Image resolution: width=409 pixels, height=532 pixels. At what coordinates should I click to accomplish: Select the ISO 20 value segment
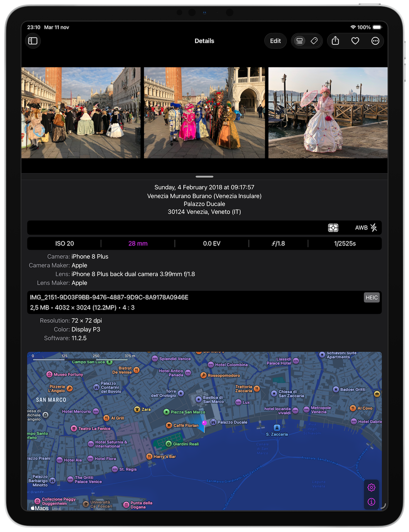64,243
